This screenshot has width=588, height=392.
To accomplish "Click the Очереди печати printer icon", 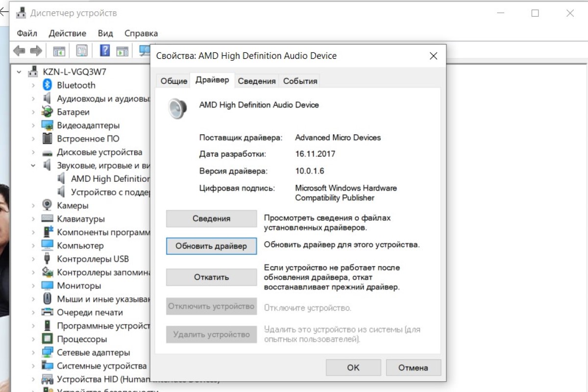I will [x=48, y=312].
